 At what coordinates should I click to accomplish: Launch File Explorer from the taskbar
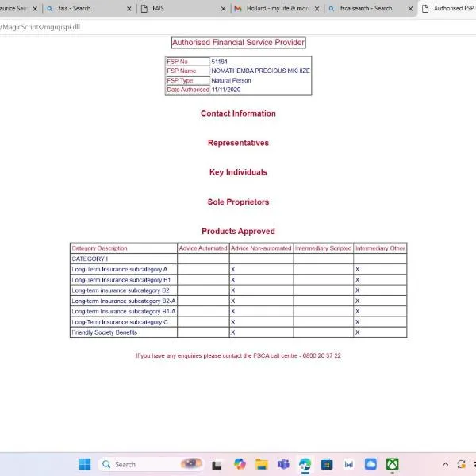click(x=262, y=464)
